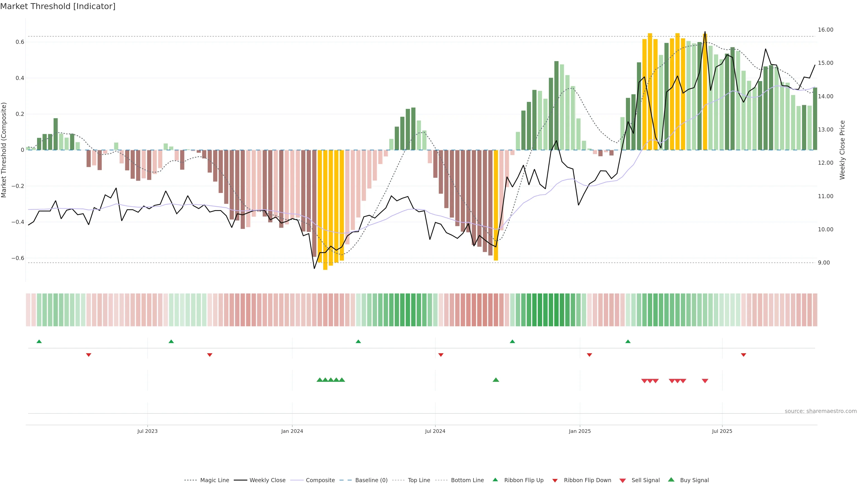Click the lone buy signal near September 2024

coord(496,380)
